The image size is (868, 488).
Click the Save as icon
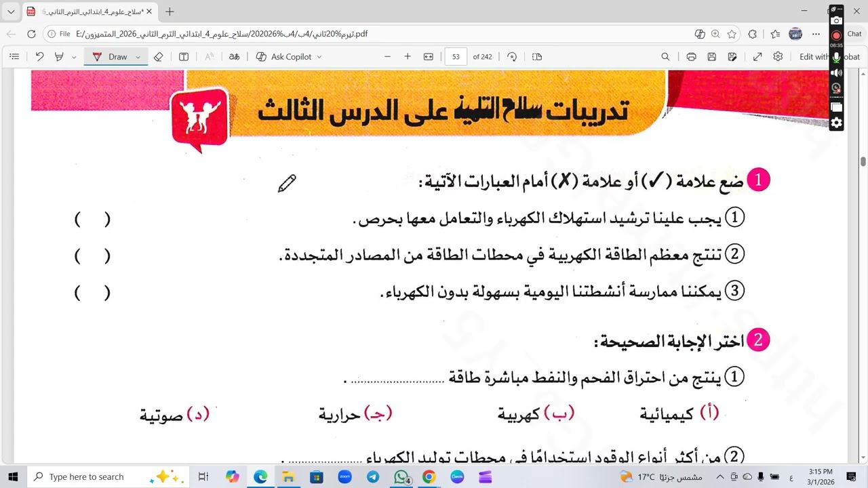(x=732, y=57)
